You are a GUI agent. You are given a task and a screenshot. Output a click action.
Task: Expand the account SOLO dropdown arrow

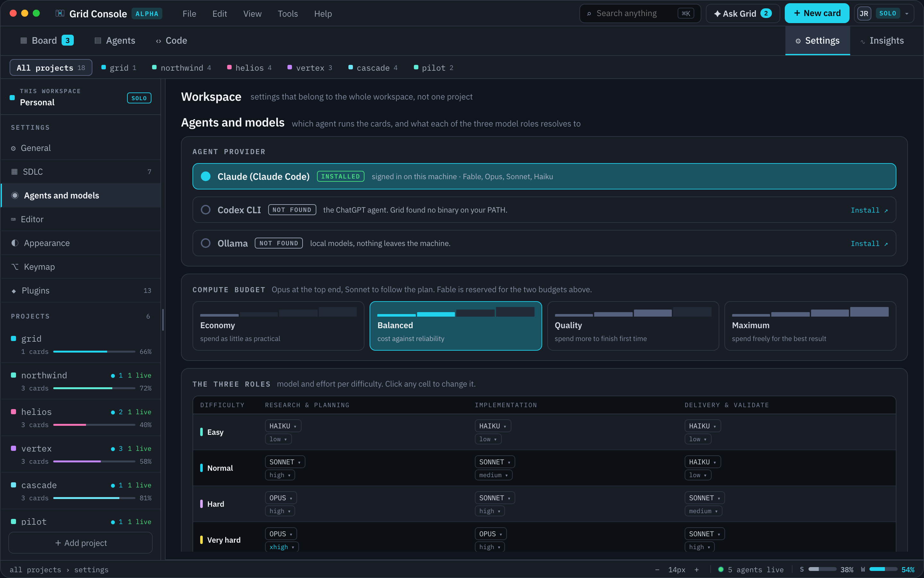tap(907, 14)
